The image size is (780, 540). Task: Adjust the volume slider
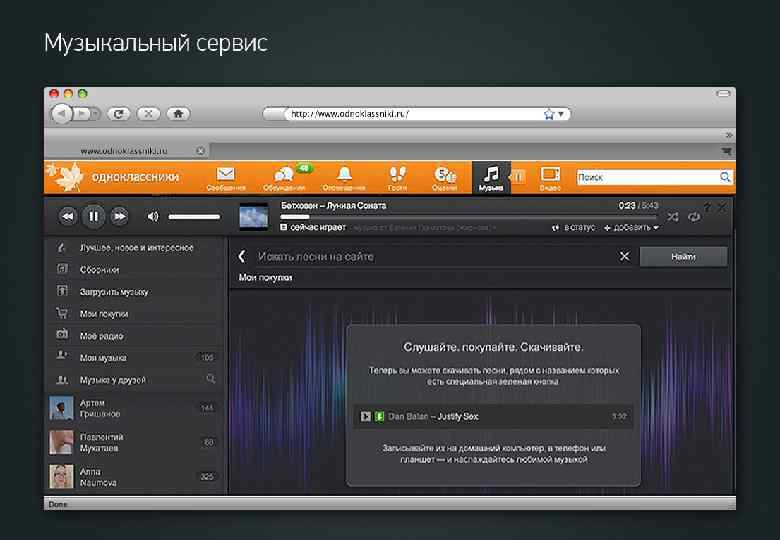194,217
